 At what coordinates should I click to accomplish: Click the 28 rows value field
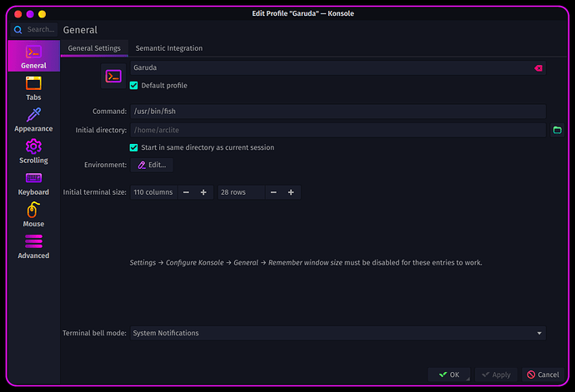(242, 192)
